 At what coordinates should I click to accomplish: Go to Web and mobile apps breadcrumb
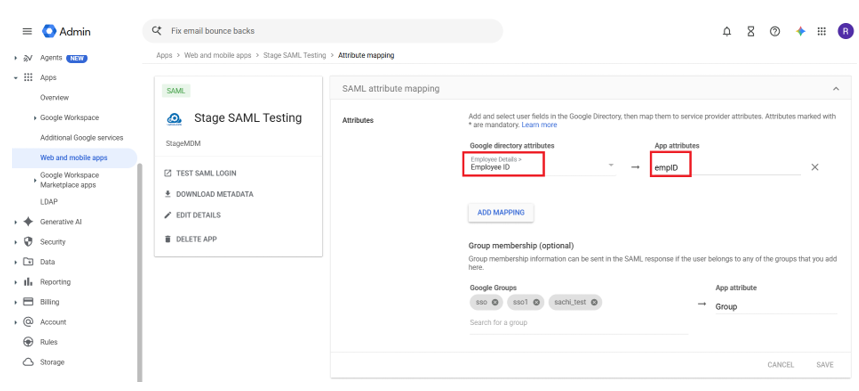point(217,55)
